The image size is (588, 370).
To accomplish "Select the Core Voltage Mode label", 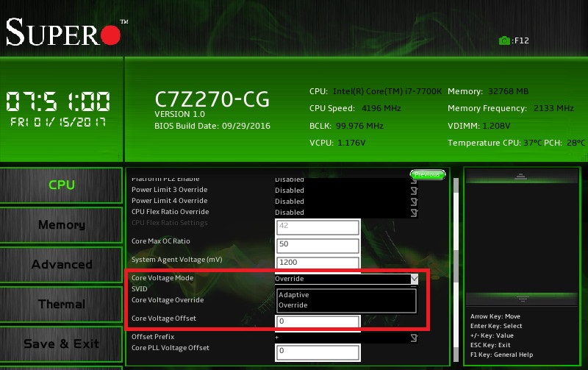I will coord(162,278).
